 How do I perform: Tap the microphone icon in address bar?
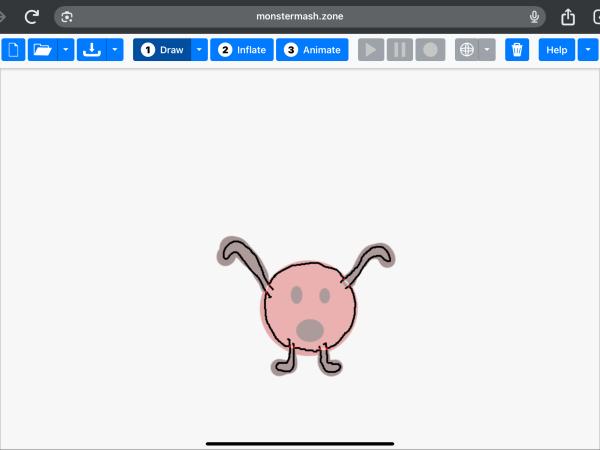pyautogui.click(x=535, y=16)
